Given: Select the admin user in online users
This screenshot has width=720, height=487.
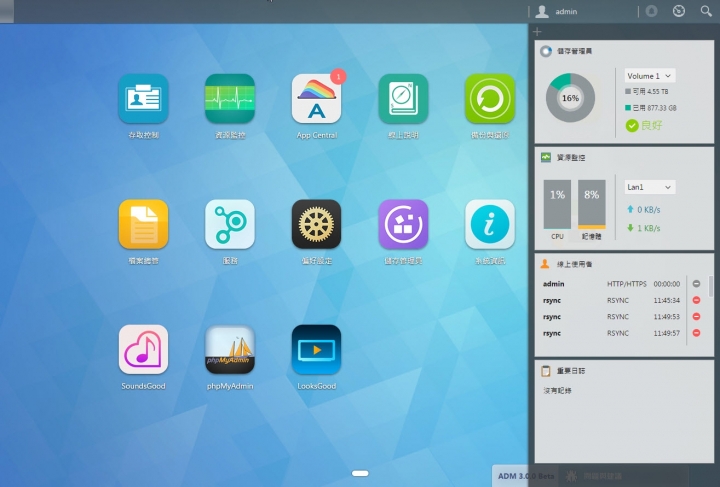Looking at the screenshot, I should pos(554,284).
